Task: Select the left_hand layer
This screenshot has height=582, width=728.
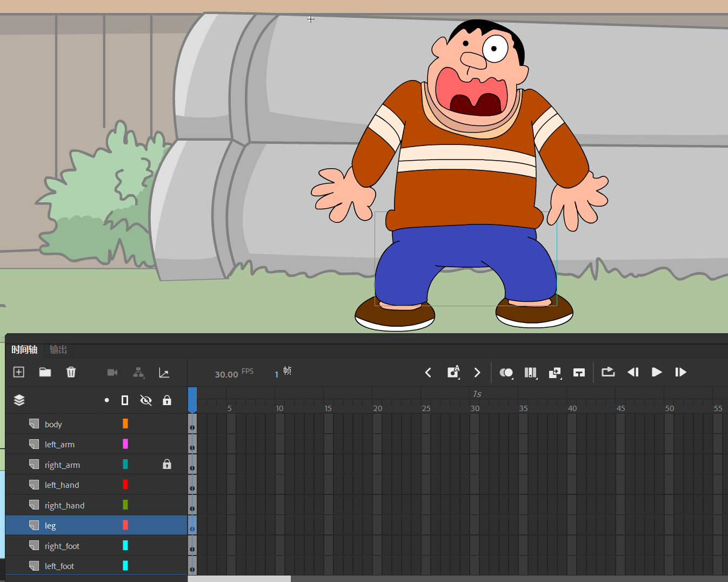Action: tap(96, 485)
